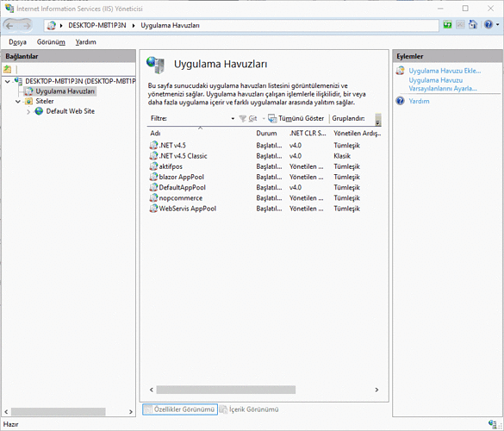This screenshot has width=504, height=431.
Task: Collapse the DESKTOP-MBT1P3N server node
Action: click(8, 81)
